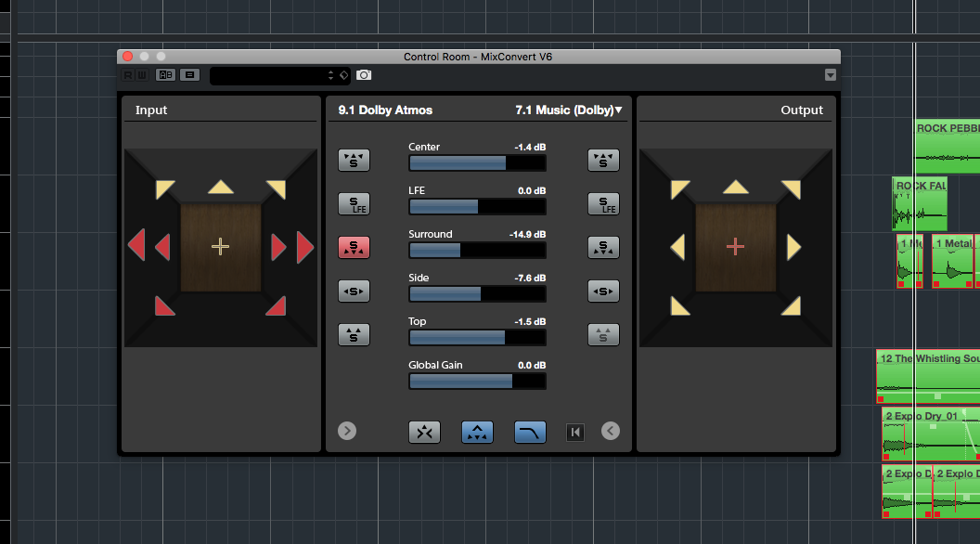Click the left side speaker in Output panel

coord(677,247)
